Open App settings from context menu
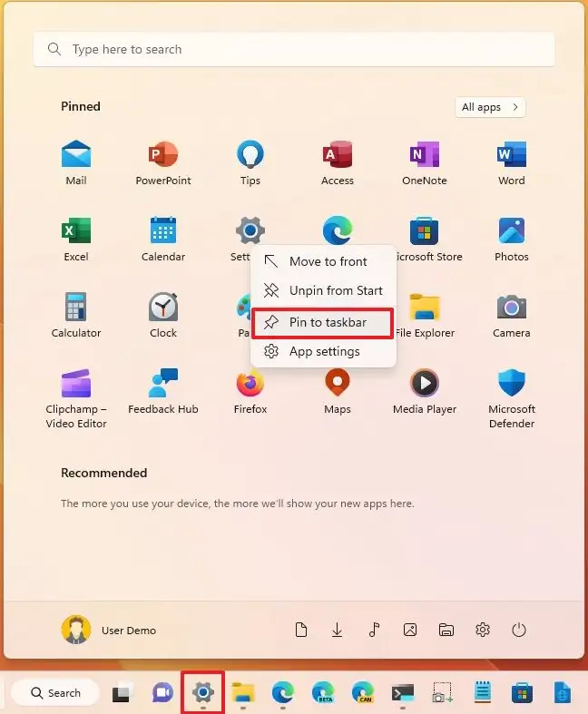Viewport: 588px width, 714px height. click(x=323, y=351)
